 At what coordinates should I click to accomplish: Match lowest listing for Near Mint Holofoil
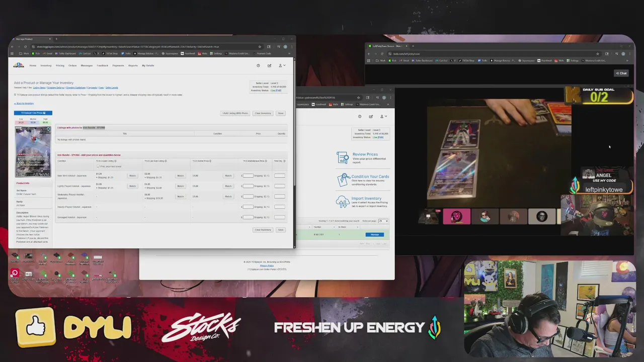[x=132, y=175]
